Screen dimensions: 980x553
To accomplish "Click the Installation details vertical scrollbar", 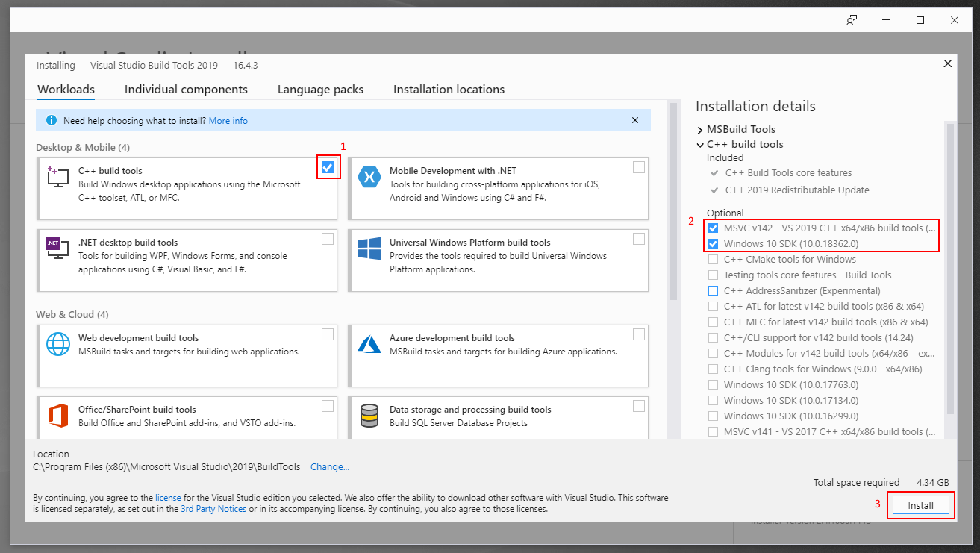I will coord(950,269).
